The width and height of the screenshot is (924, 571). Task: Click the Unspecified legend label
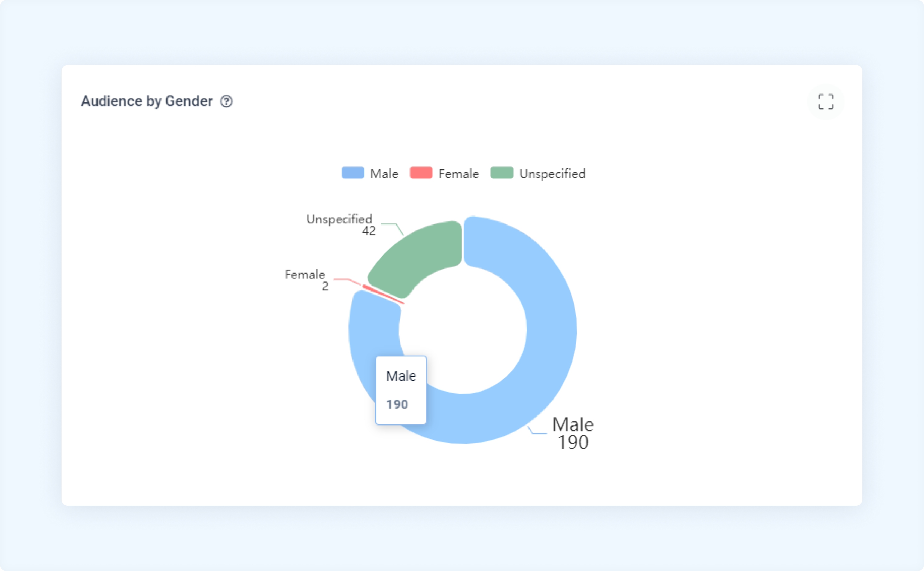coord(552,174)
